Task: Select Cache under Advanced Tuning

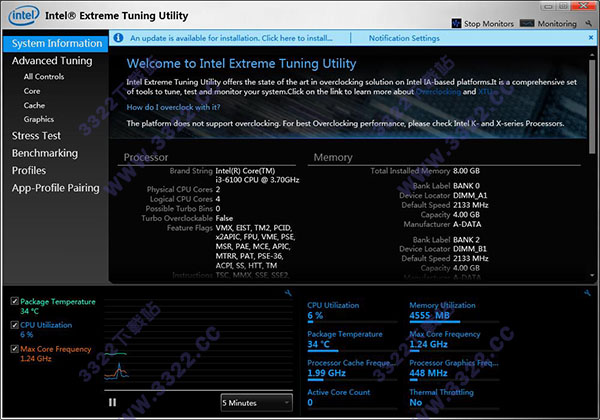Action: pos(34,105)
